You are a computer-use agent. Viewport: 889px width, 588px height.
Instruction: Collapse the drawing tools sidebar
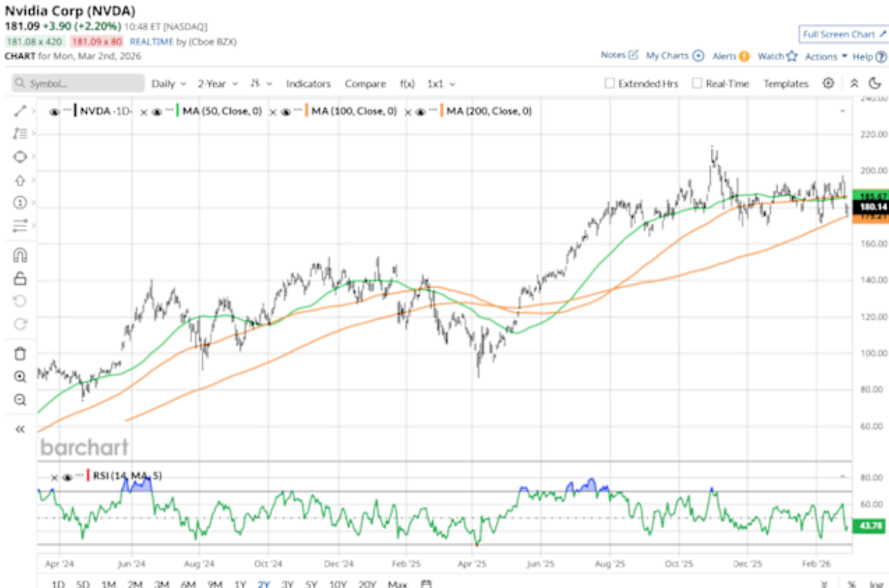tap(20, 429)
